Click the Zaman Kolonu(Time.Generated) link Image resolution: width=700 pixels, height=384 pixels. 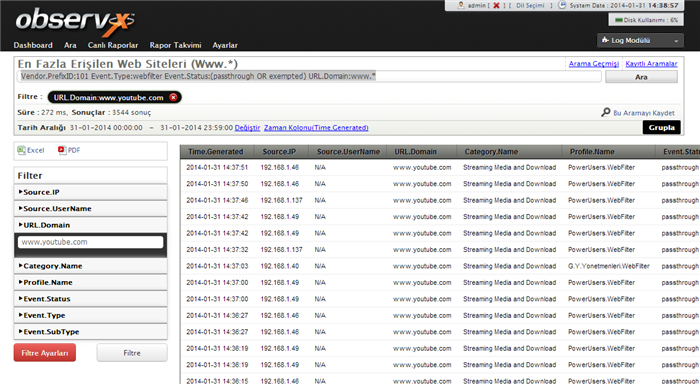coord(316,128)
